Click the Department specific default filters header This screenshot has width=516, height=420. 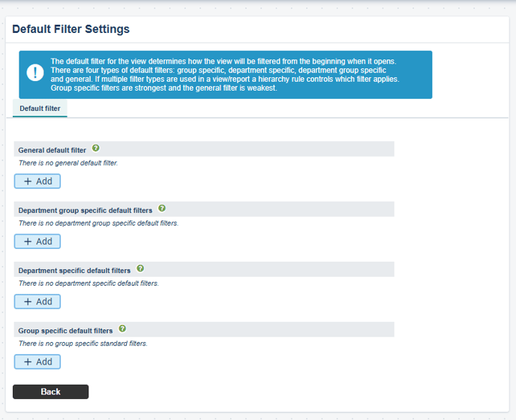[x=74, y=270]
